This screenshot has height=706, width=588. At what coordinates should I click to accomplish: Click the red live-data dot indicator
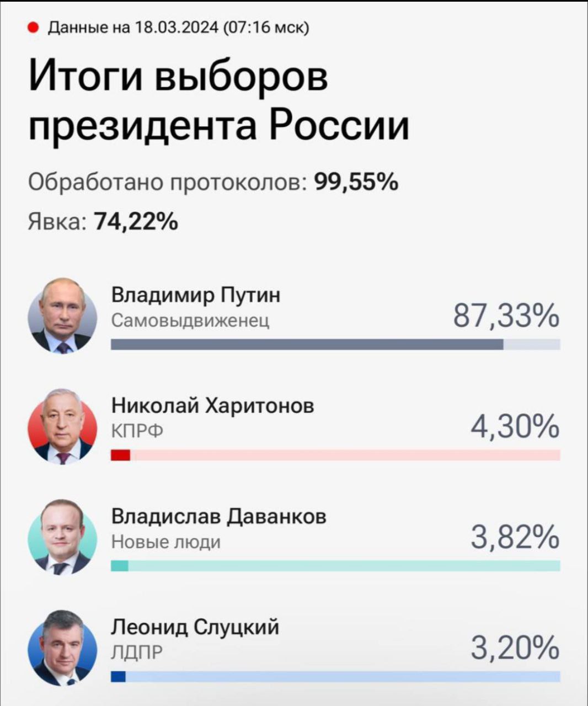point(33,27)
